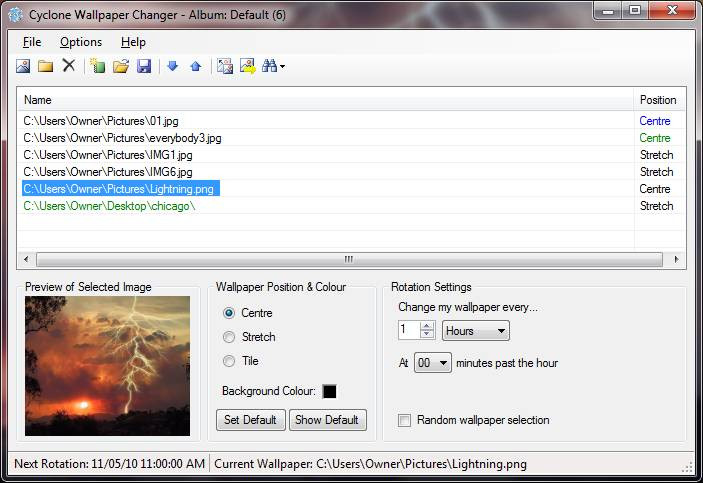The height and width of the screenshot is (483, 703).
Task: Click the Stretch position of chicago folder row
Action: coord(656,206)
